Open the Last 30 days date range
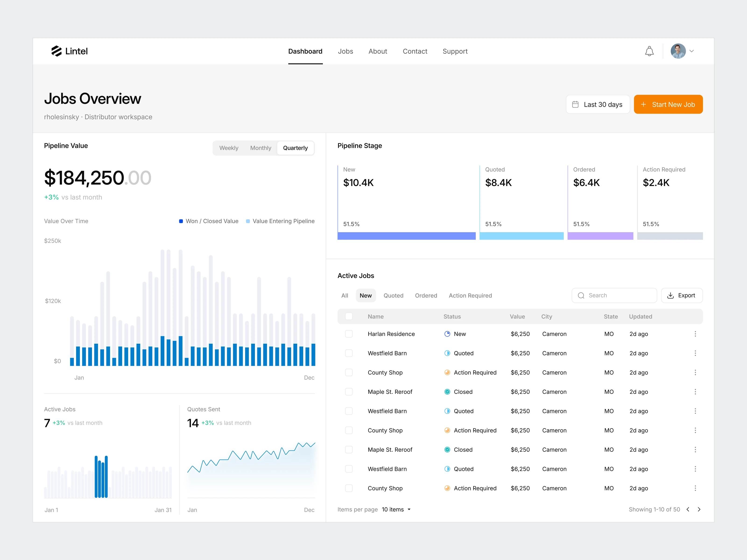The width and height of the screenshot is (747, 560). tap(598, 105)
